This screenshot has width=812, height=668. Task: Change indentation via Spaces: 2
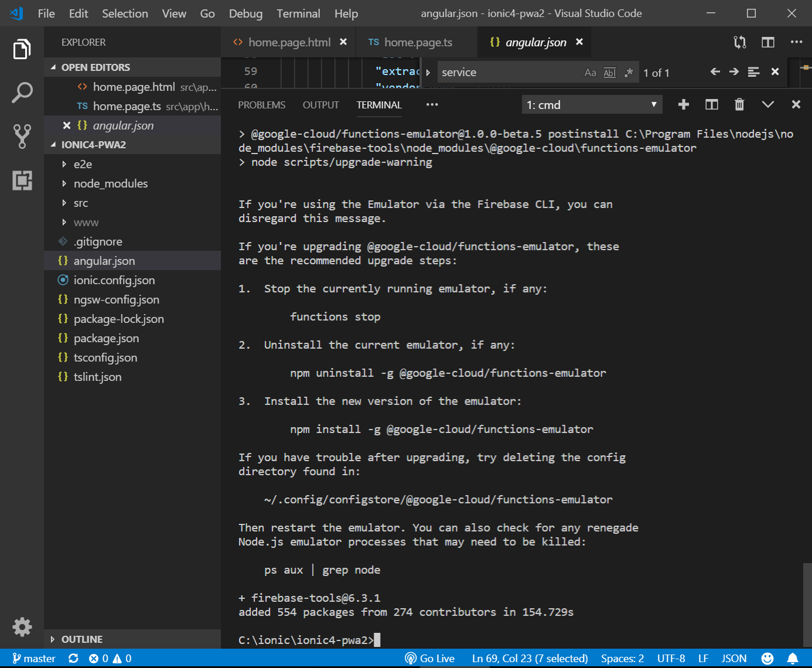(622, 659)
